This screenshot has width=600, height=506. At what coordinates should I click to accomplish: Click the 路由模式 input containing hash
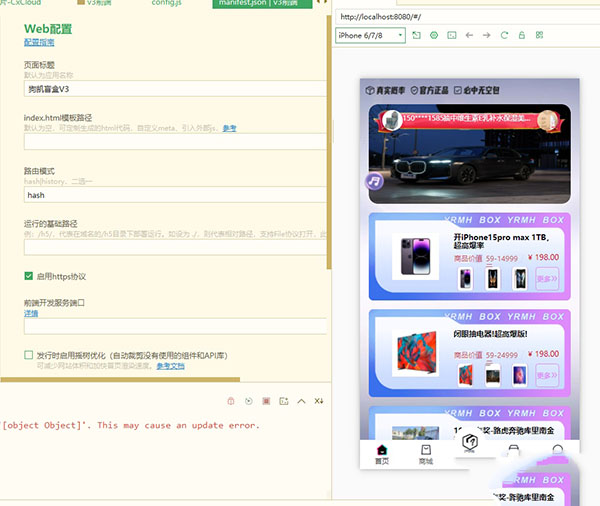tap(175, 195)
